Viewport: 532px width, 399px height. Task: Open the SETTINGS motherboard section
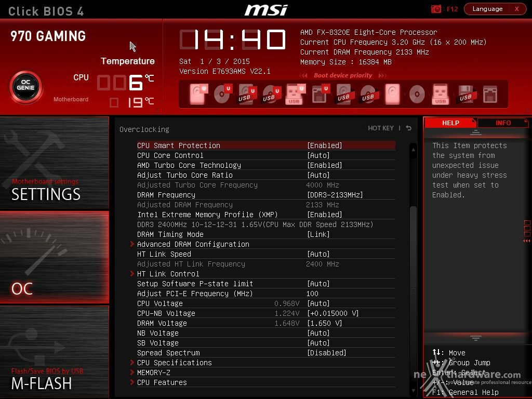(x=54, y=163)
